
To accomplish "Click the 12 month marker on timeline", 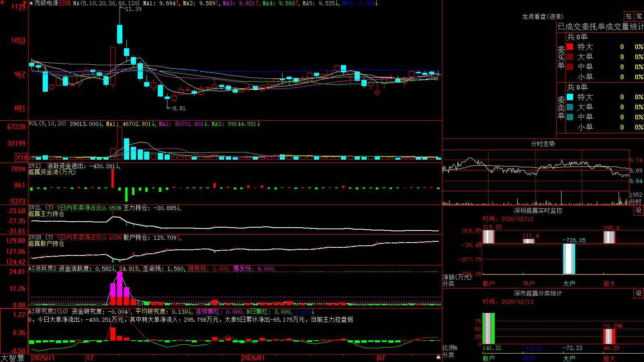I will click(x=90, y=358).
